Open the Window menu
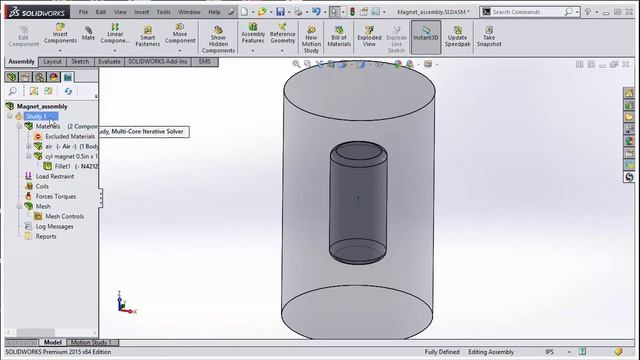The image size is (640, 360). 189,12
